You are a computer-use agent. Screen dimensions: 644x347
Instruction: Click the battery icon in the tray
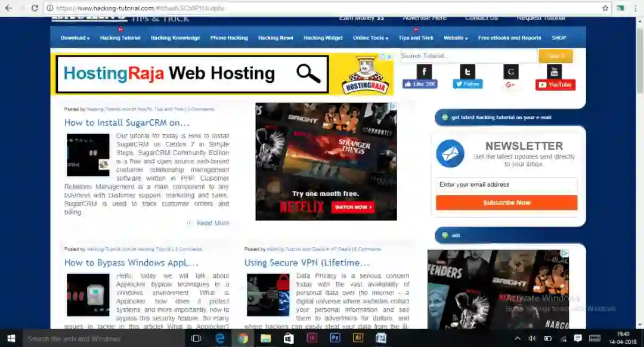(x=548, y=339)
